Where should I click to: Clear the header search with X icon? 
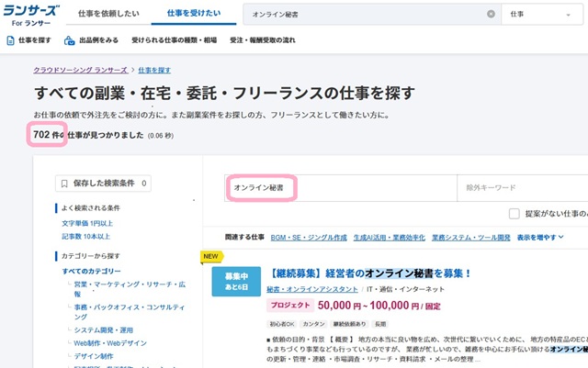[491, 14]
